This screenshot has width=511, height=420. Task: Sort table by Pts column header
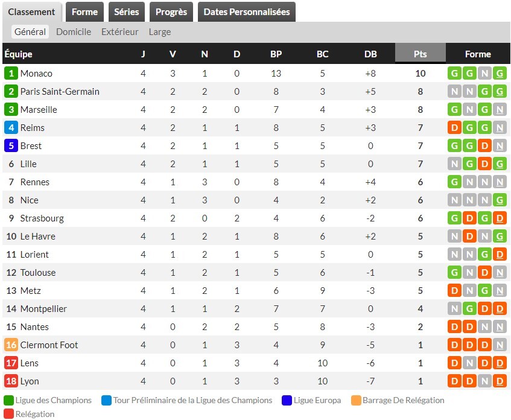(420, 54)
